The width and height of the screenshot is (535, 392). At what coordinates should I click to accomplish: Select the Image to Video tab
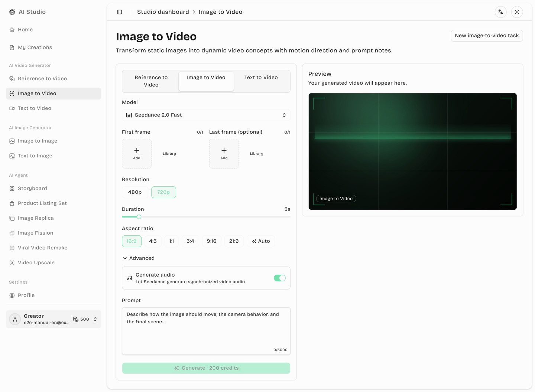(x=206, y=81)
